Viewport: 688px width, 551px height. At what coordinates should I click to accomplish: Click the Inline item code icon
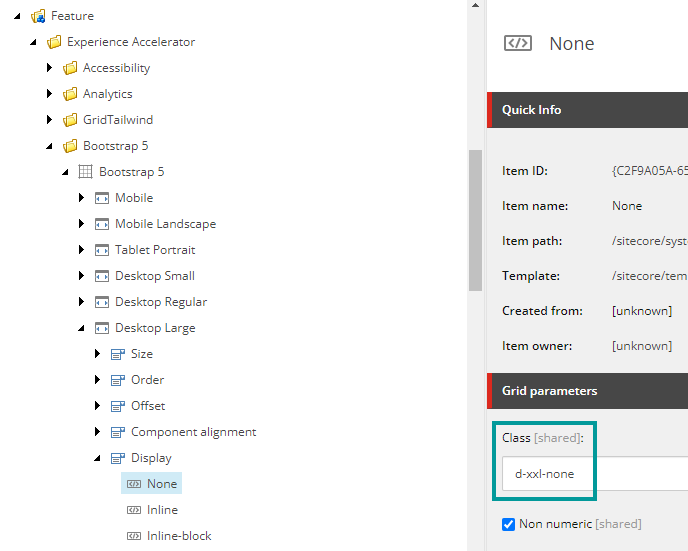click(134, 510)
